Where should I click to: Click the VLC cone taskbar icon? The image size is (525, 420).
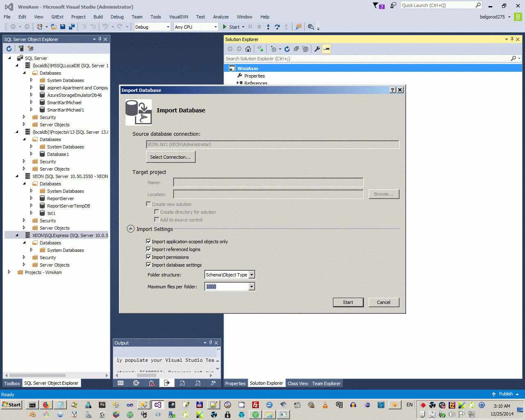(x=325, y=405)
